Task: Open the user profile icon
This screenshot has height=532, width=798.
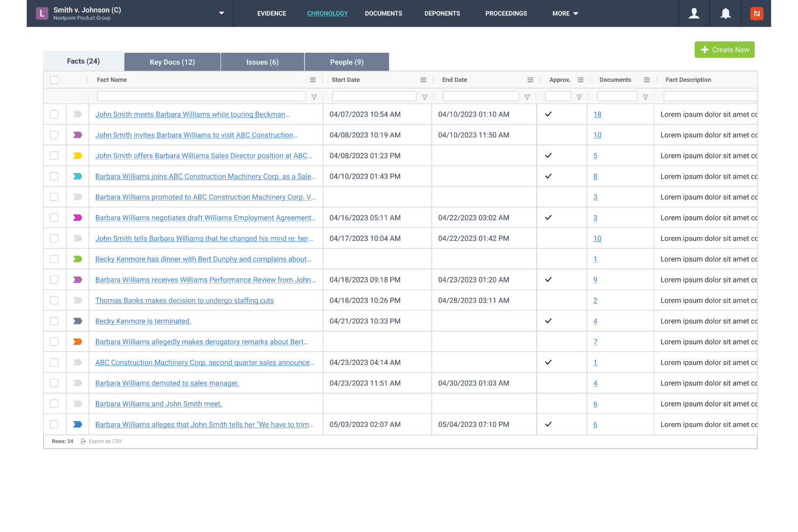Action: [x=694, y=13]
